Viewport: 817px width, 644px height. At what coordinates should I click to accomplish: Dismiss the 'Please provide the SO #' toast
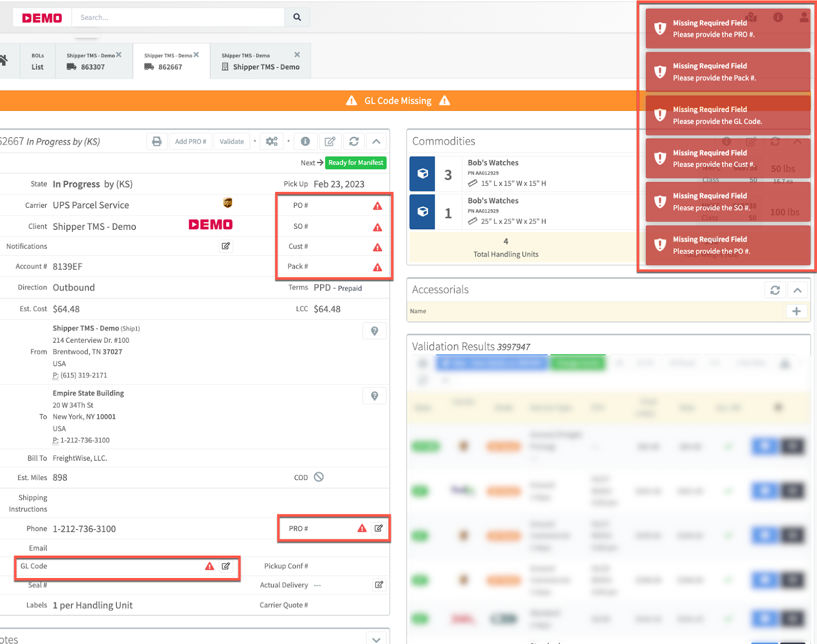coord(728,202)
